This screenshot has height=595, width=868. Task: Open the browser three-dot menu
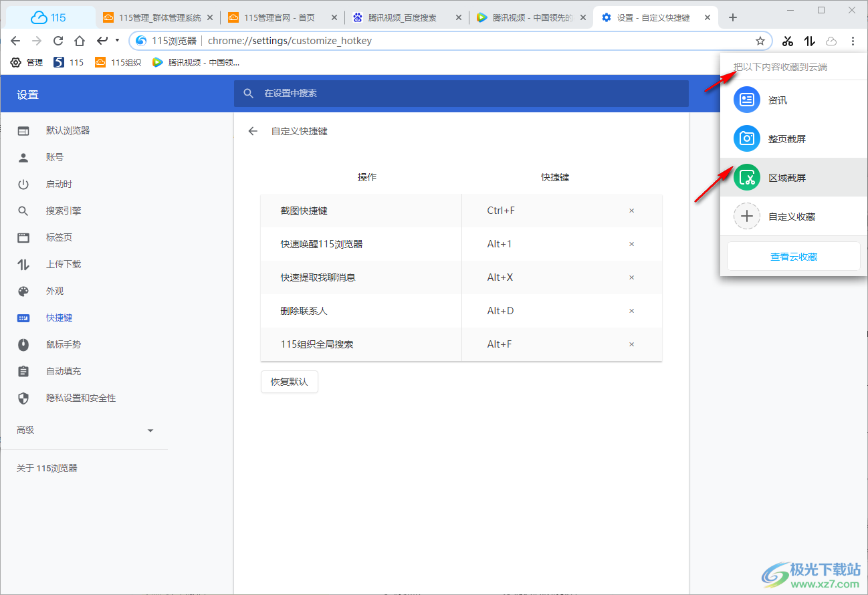click(853, 41)
